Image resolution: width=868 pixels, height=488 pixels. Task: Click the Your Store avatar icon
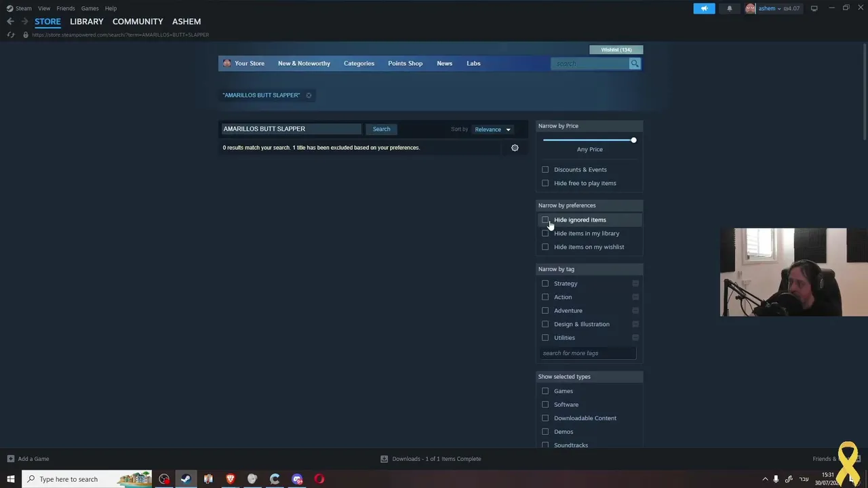pyautogui.click(x=226, y=63)
